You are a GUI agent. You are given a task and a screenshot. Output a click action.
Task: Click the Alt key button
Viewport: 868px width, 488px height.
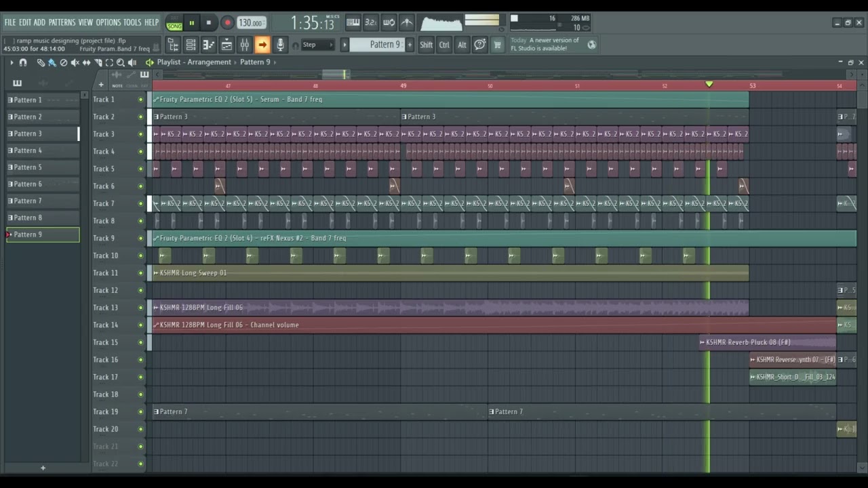pyautogui.click(x=462, y=45)
